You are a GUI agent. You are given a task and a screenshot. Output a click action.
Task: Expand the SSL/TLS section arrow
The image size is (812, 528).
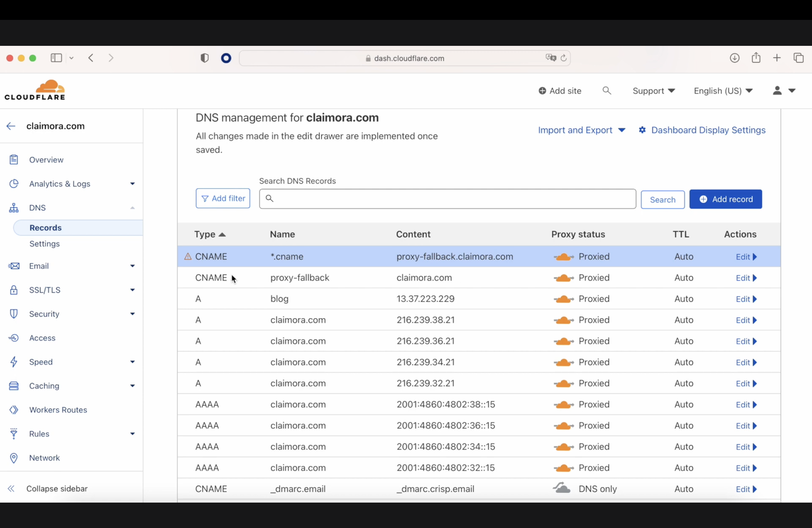[x=133, y=290]
